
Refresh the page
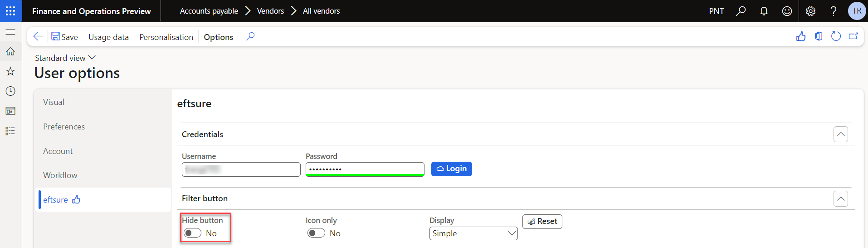(836, 36)
